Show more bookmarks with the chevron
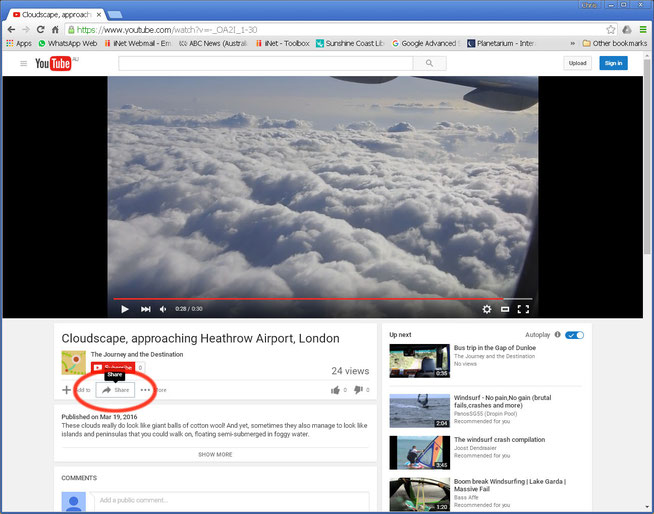Viewport: 654px width, 514px height. (573, 43)
